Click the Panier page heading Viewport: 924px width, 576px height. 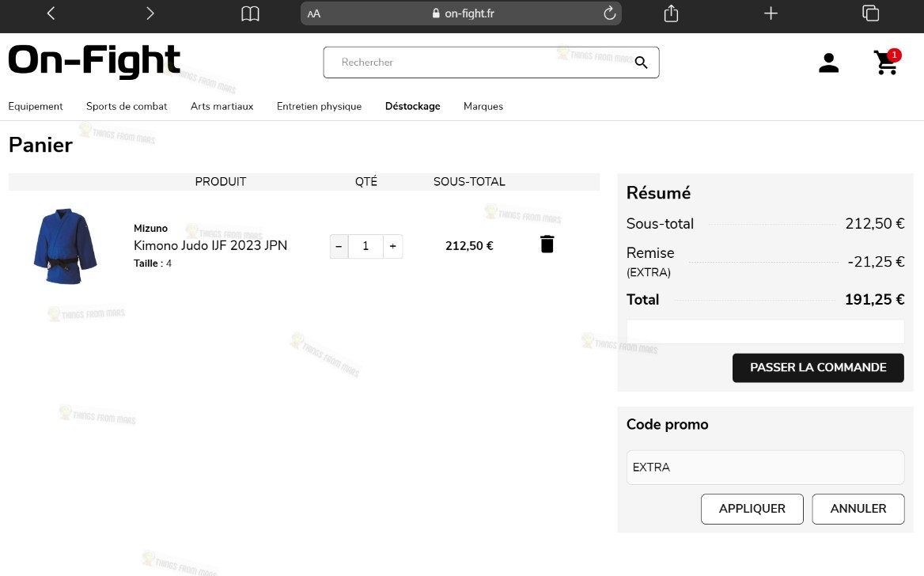coord(40,145)
